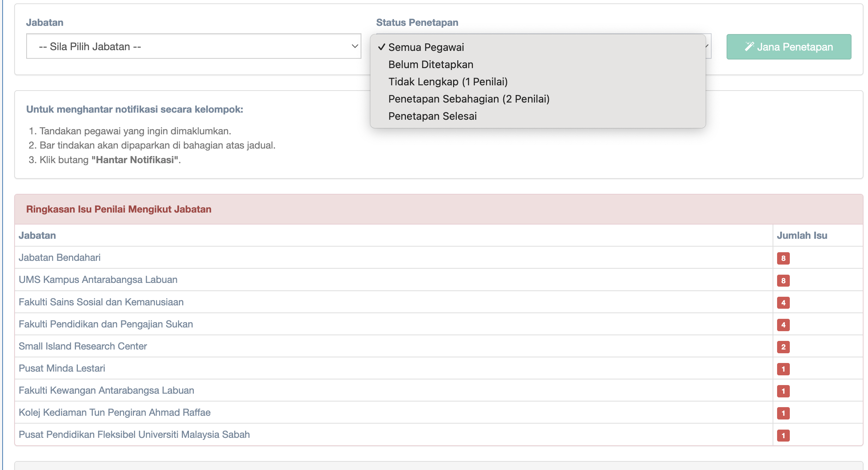The width and height of the screenshot is (868, 470).
Task: Choose the Belum Ditetapkan option
Action: coord(431,64)
